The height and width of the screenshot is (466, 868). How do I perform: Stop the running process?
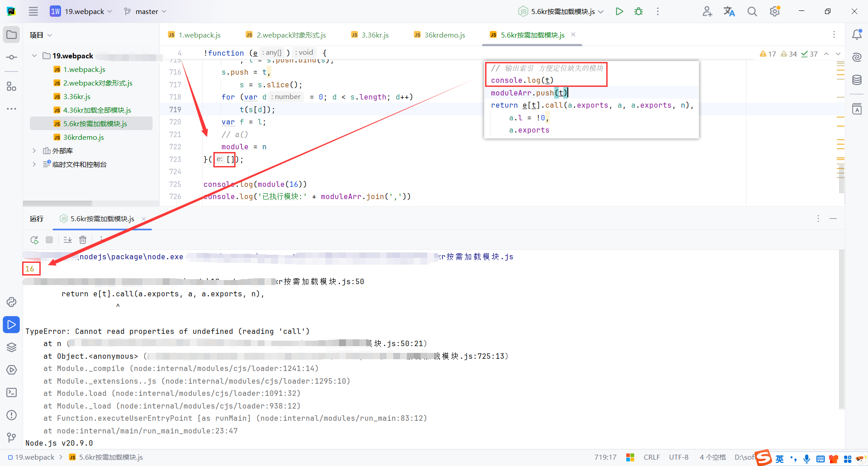(49, 240)
